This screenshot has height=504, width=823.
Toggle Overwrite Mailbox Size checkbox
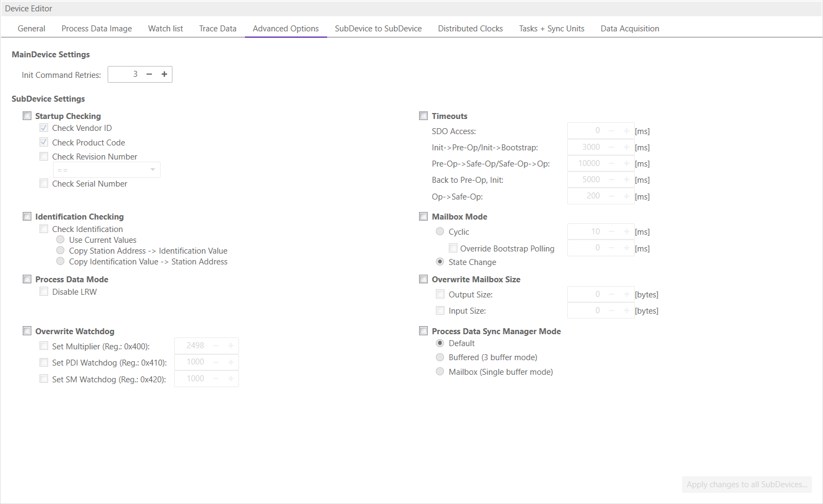pos(423,279)
